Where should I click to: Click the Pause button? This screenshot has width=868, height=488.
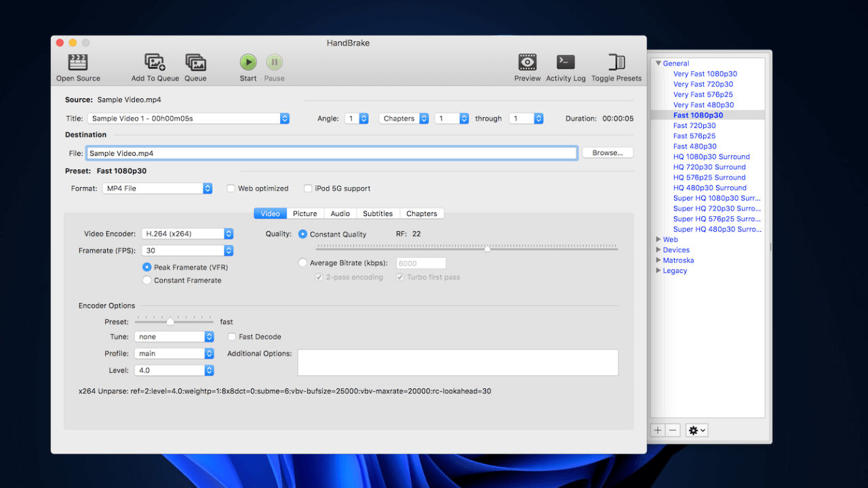274,62
